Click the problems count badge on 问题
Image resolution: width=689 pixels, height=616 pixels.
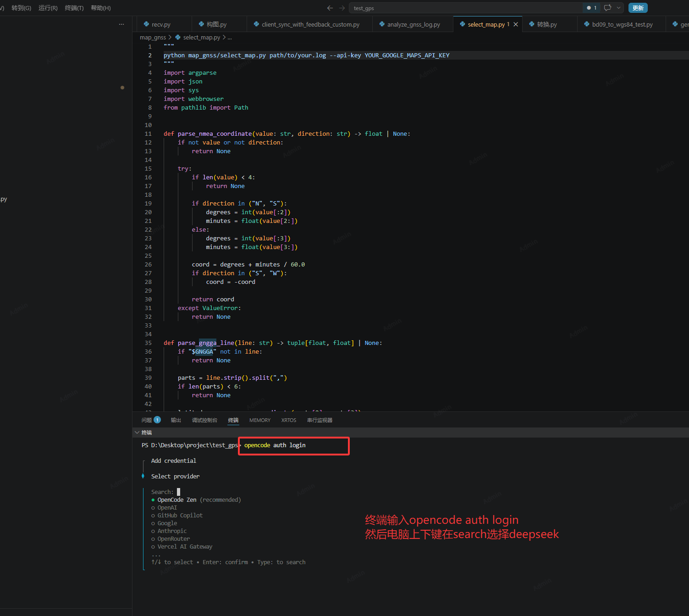(x=157, y=420)
